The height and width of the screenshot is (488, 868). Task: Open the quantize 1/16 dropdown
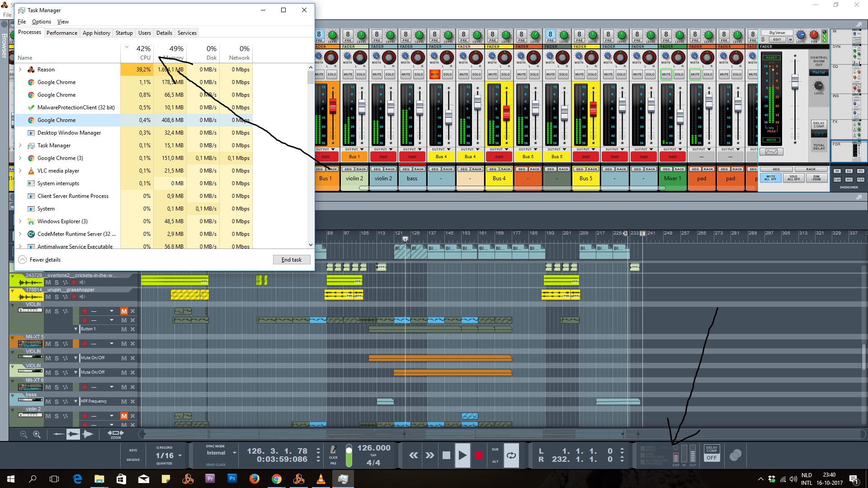pyautogui.click(x=180, y=455)
